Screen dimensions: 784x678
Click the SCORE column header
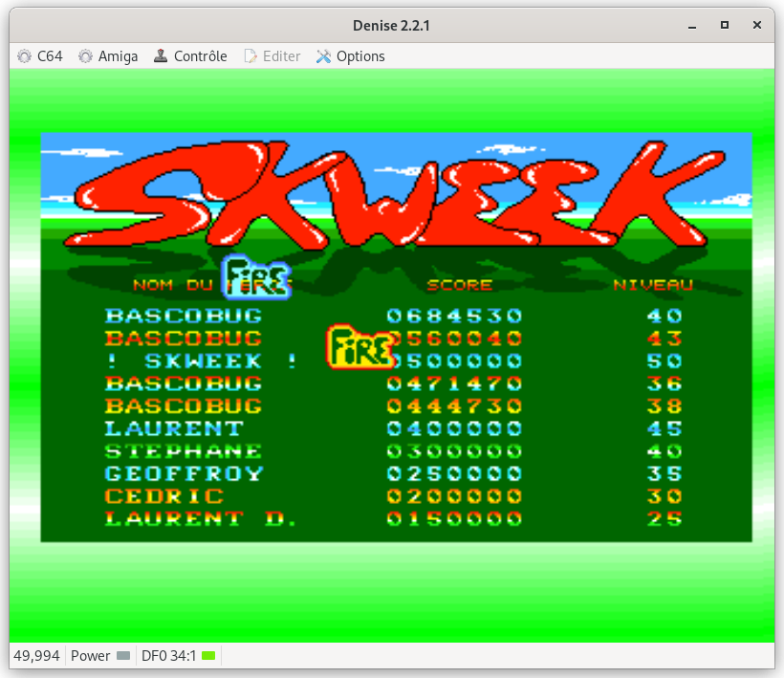pos(460,285)
